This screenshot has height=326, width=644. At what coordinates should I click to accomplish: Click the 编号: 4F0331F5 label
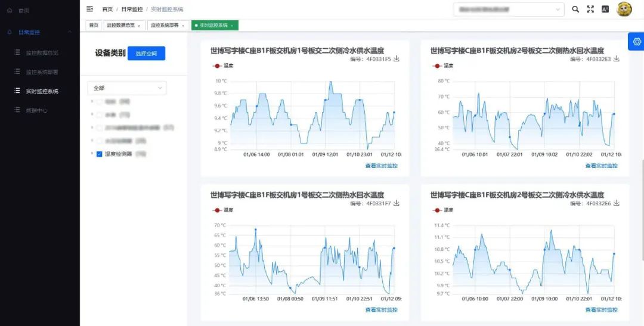pos(370,59)
